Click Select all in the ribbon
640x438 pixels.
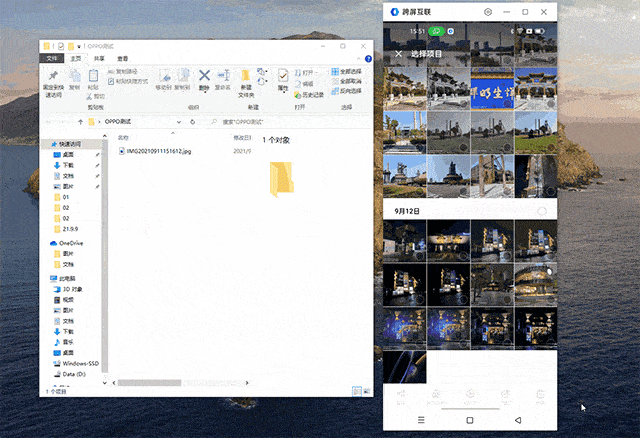[347, 72]
